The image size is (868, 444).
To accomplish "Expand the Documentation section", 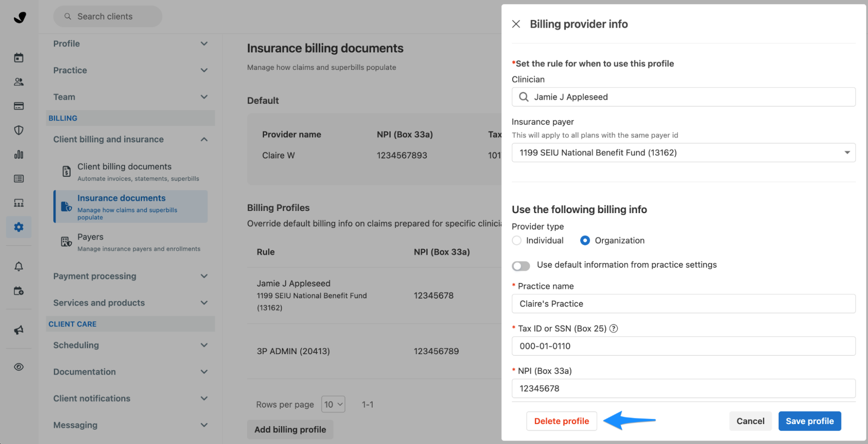I will pos(130,372).
